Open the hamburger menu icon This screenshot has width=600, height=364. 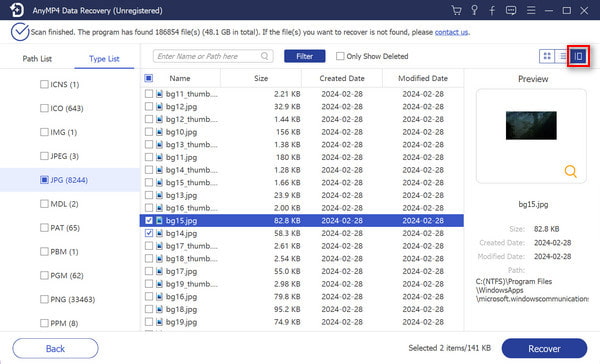531,10
